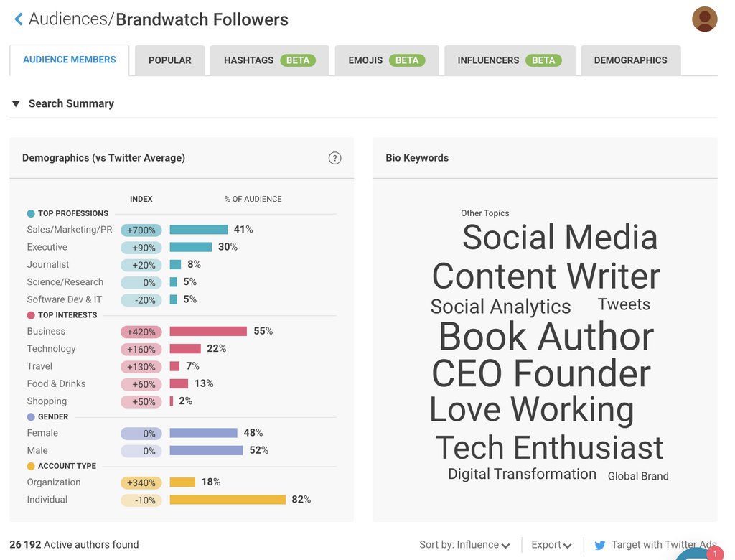Click the back arrow beside Audiences
Viewport: 735px width, 560px height.
coord(19,19)
